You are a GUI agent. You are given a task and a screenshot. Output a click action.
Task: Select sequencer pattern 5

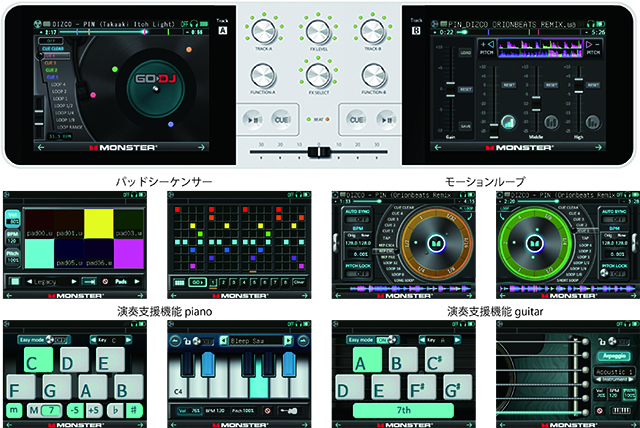pyautogui.click(x=254, y=282)
